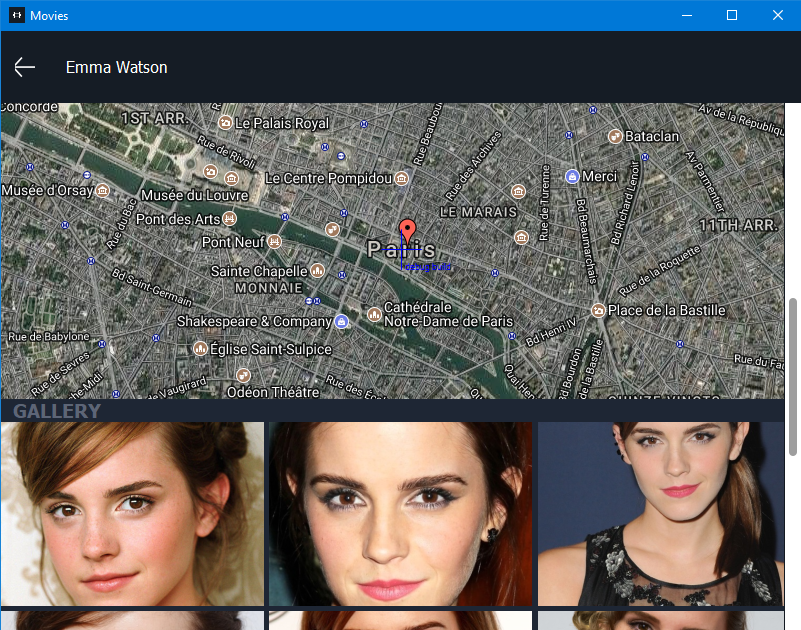This screenshot has height=630, width=801.
Task: Click the 1ST ARR. district label
Action: [x=155, y=118]
